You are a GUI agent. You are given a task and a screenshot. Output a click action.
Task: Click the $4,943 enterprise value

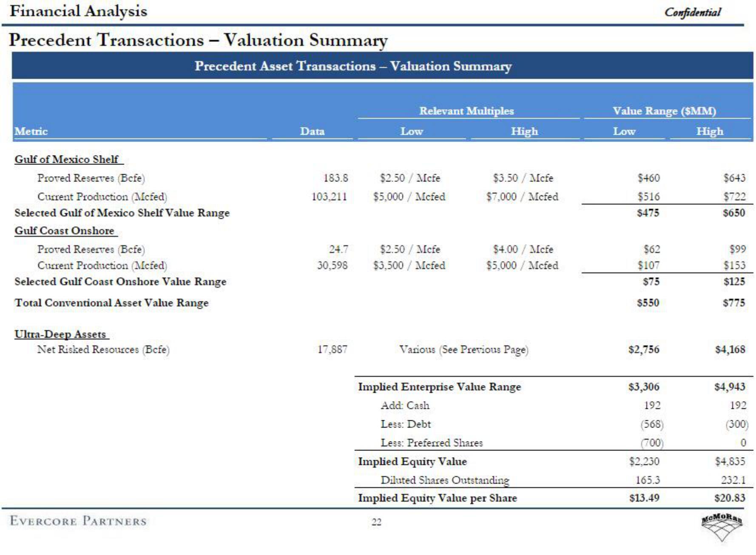pyautogui.click(x=730, y=387)
